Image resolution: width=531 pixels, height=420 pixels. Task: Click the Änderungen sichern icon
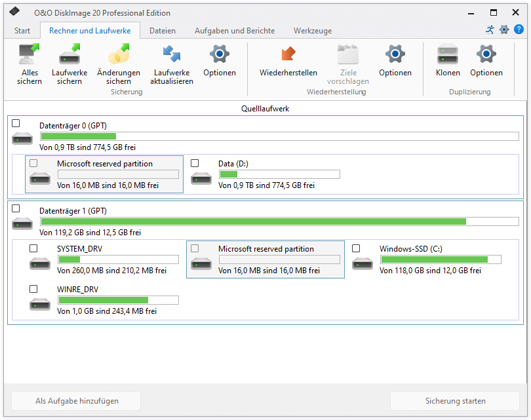pos(119,54)
